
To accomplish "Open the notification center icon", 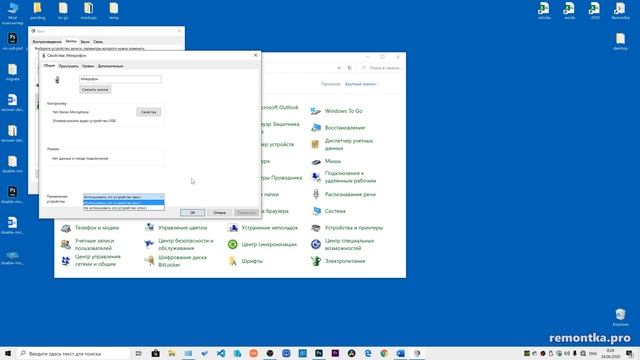I will click(630, 353).
